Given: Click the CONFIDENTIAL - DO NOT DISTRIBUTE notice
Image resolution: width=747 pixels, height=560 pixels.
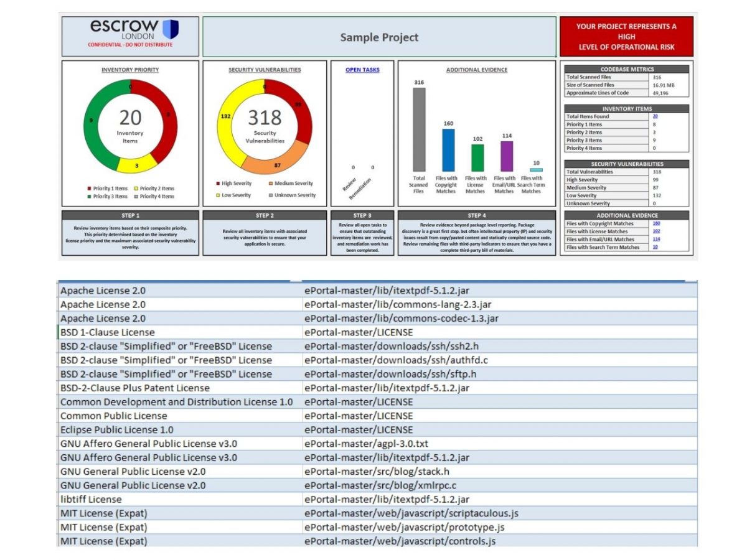Looking at the screenshot, I should click(130, 45).
